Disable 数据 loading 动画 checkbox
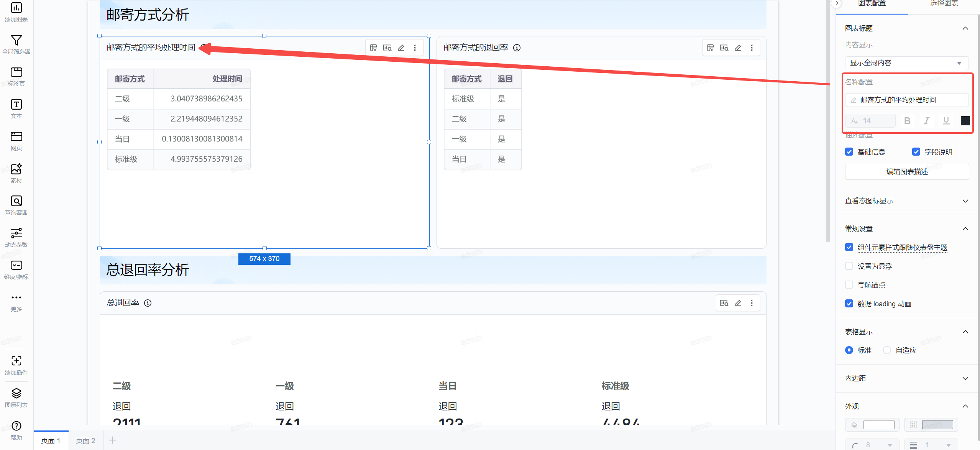The width and height of the screenshot is (980, 450). [849, 304]
